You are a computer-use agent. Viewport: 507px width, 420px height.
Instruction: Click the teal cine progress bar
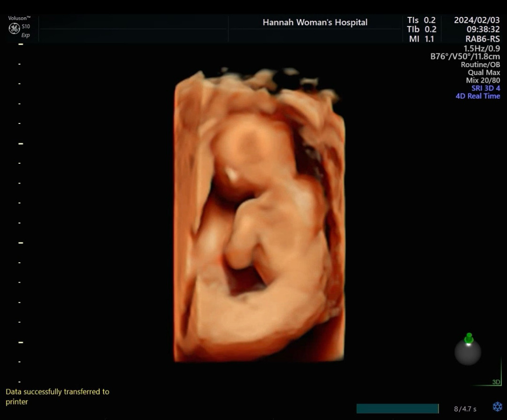[397, 409]
